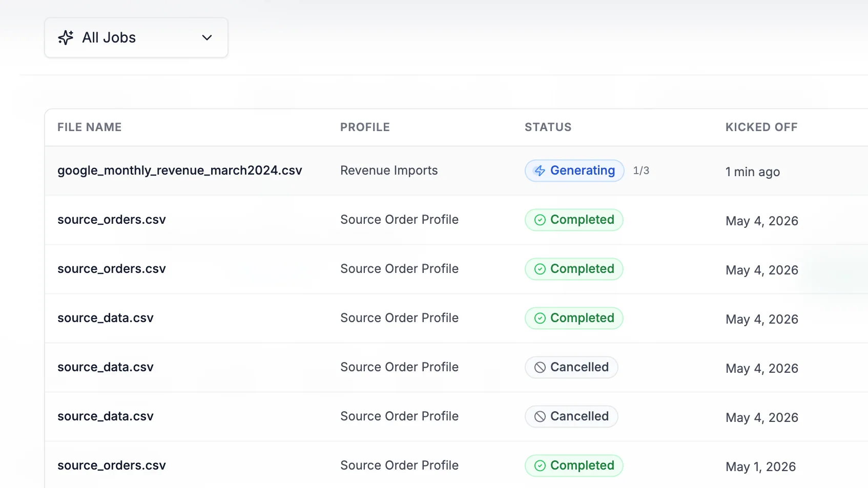
Task: Open the All Jobs dropdown
Action: 136,38
